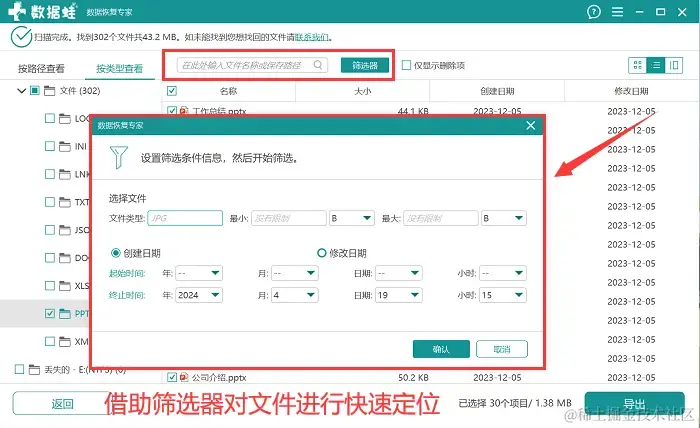This screenshot has height=428, width=700.
Task: Open the 联系我们 contact link
Action: (x=312, y=37)
